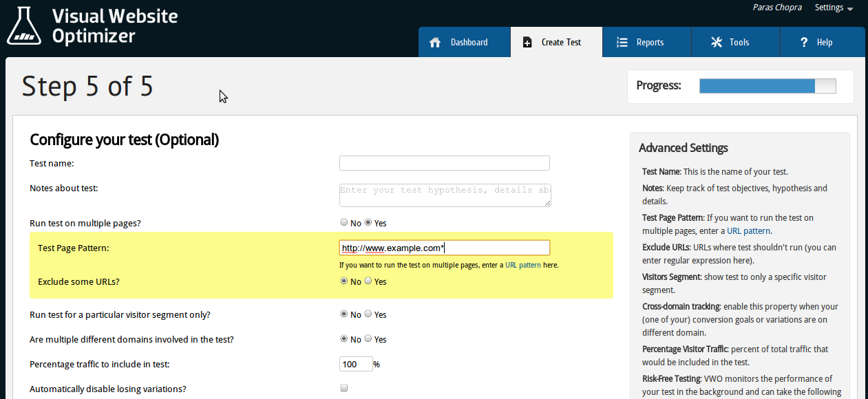Screen dimensions: 868x399
Task: Click the Dashboard home icon
Action: [x=435, y=42]
